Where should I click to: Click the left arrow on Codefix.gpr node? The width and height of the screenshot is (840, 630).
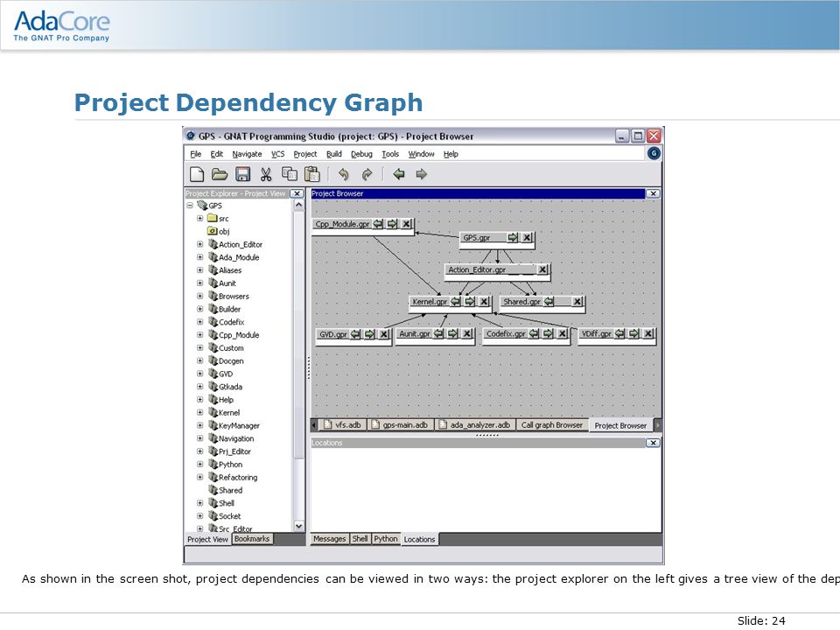[x=534, y=333]
